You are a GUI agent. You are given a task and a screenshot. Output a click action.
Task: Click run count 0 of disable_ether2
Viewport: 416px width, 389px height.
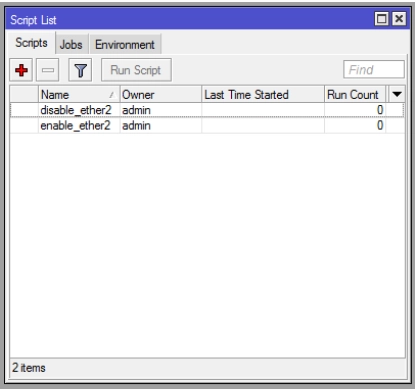380,110
